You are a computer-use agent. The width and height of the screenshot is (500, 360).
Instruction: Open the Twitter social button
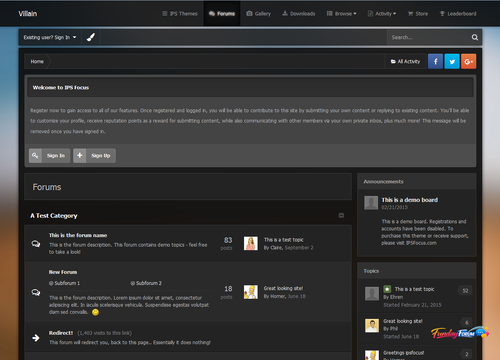452,61
